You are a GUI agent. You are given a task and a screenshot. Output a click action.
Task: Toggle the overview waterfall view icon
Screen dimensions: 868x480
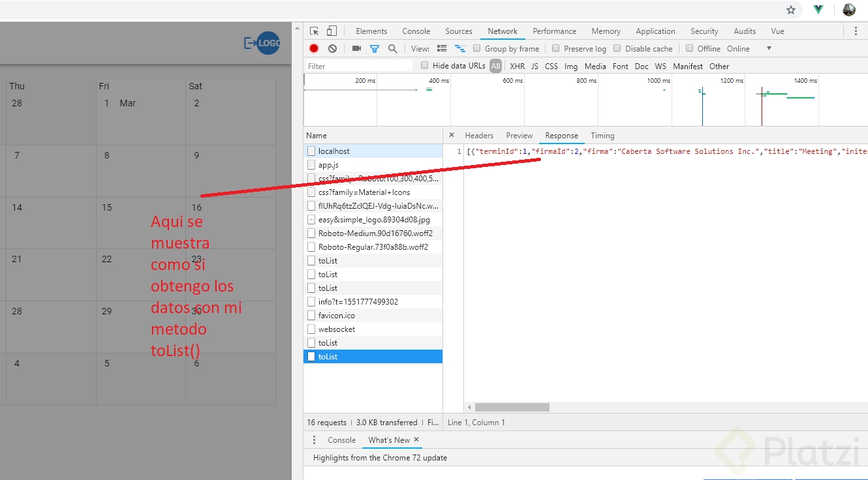[x=460, y=48]
